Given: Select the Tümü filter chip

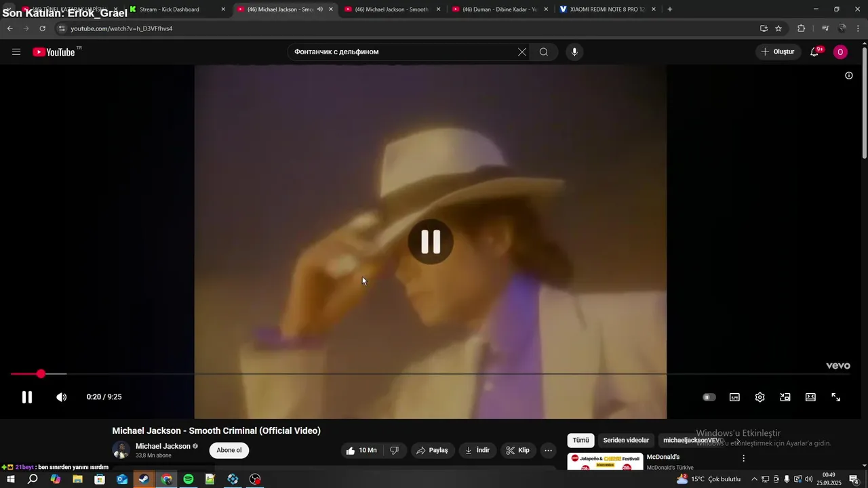Looking at the screenshot, I should pyautogui.click(x=581, y=441).
